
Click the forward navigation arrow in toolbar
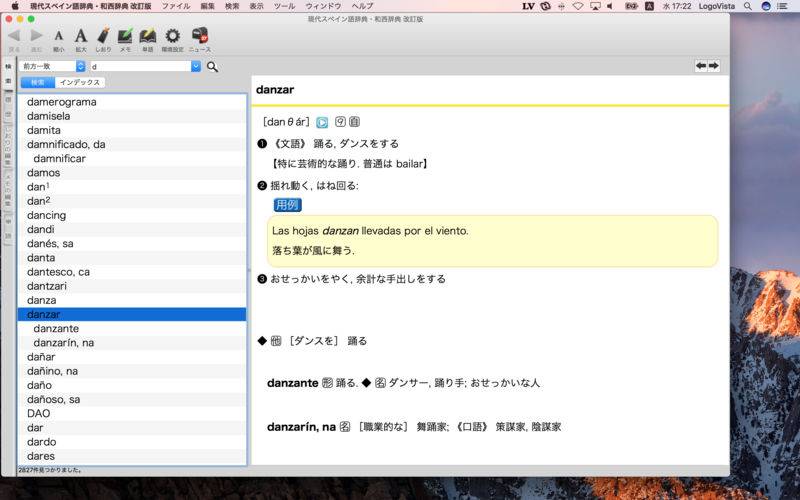pos(36,36)
